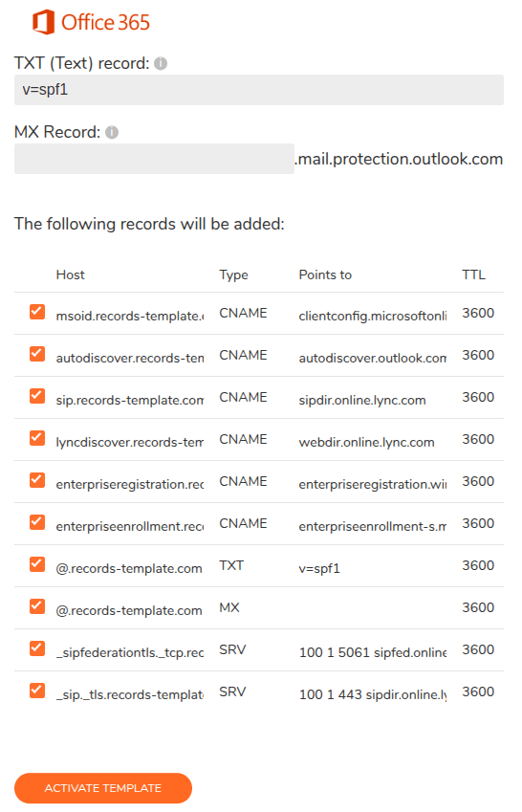Click the MX Record input field
The image size is (522, 812).
(x=154, y=159)
